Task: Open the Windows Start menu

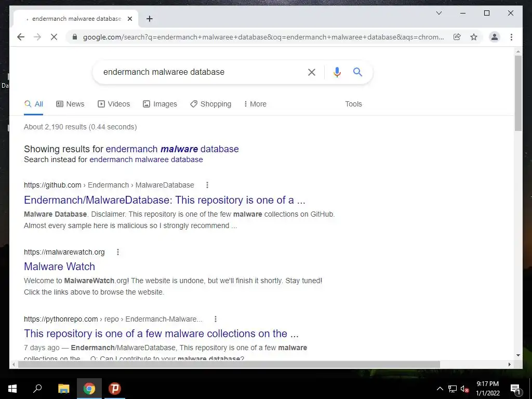Action: pyautogui.click(x=12, y=389)
